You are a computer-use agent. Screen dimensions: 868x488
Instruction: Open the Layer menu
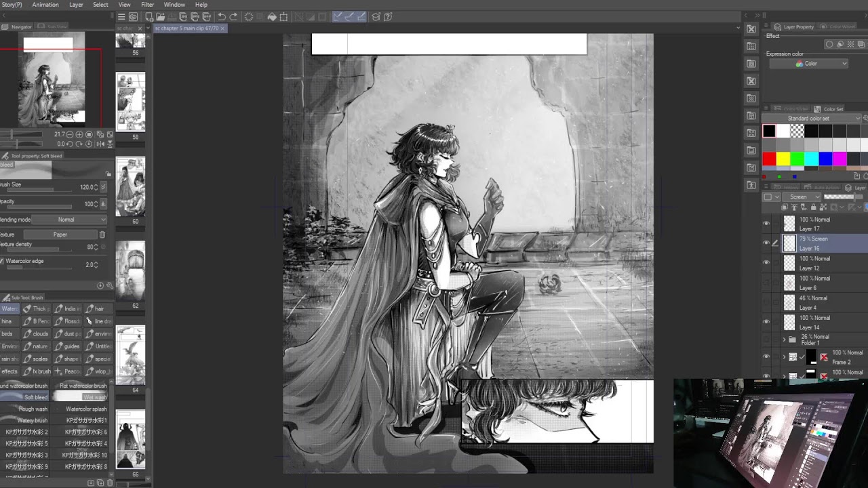click(x=76, y=5)
